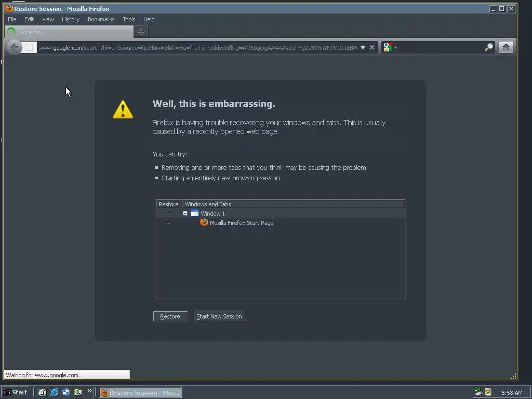Image resolution: width=532 pixels, height=399 pixels.
Task: Click the Firefox icon in title bar
Action: coord(9,8)
